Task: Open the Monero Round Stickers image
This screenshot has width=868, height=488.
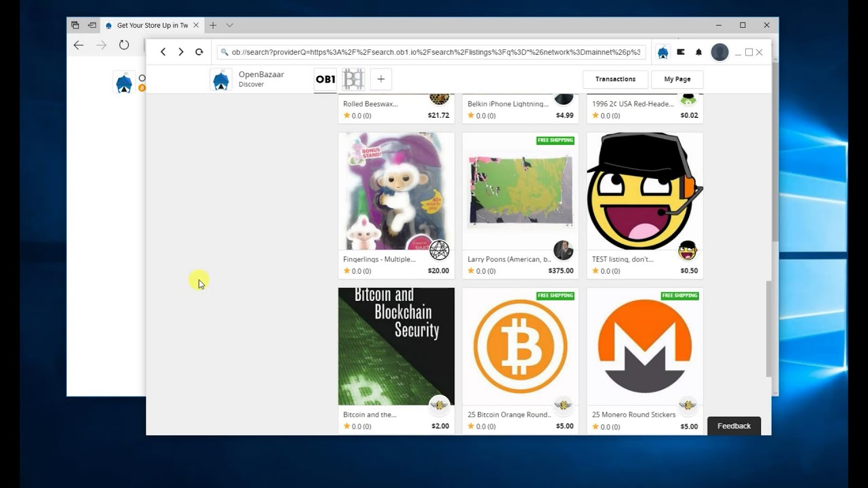Action: 644,346
